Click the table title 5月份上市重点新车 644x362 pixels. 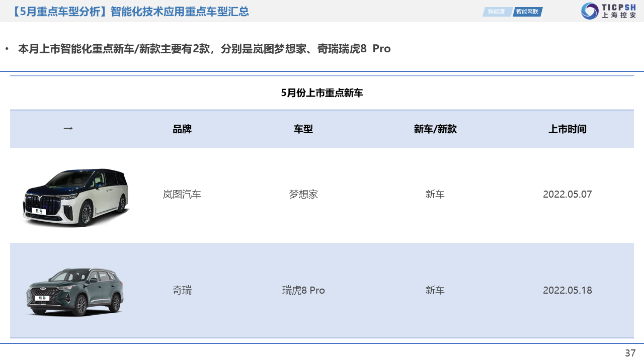[x=322, y=93]
